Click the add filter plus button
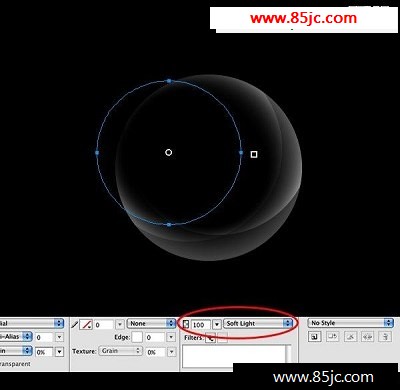400x390 pixels. pos(210,338)
